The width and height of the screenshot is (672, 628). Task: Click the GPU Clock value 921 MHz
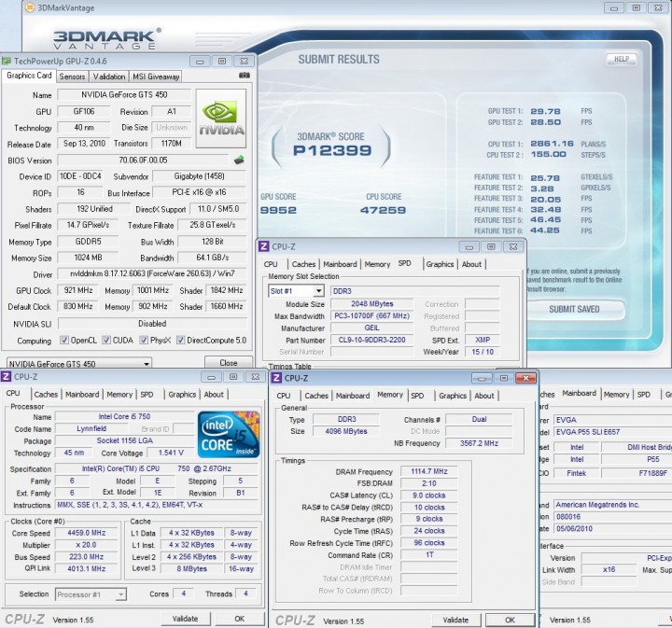[78, 290]
